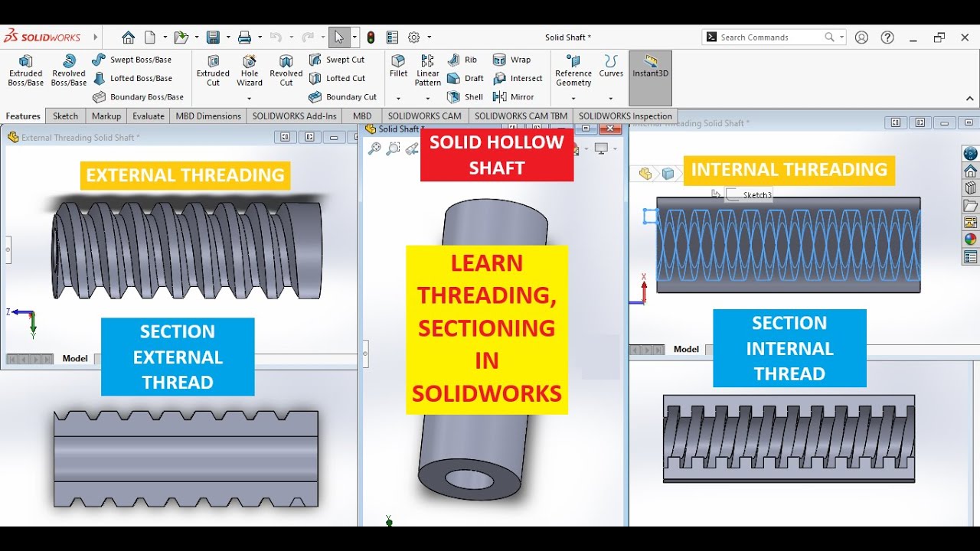Select the Revolved Cut tool

point(286,70)
